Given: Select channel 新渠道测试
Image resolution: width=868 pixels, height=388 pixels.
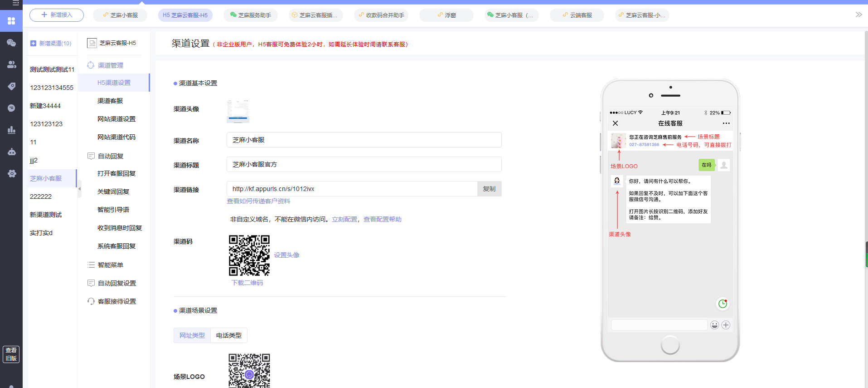Looking at the screenshot, I should coord(52,215).
